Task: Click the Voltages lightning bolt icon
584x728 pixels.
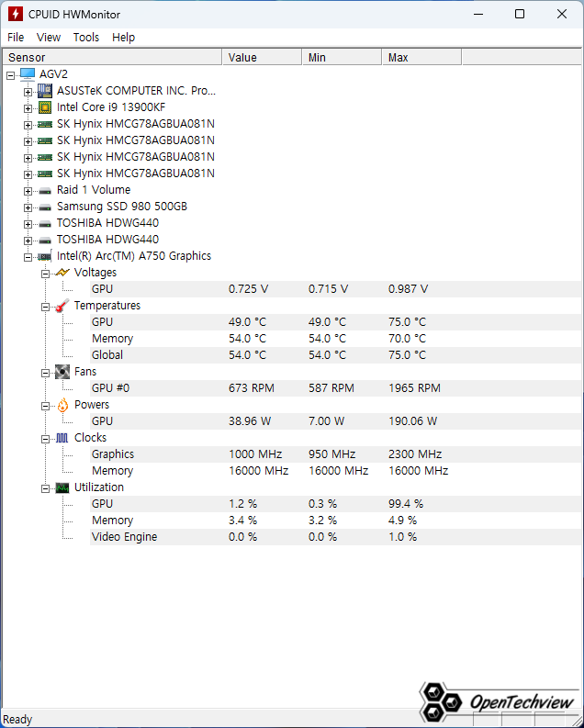Action: coord(62,273)
